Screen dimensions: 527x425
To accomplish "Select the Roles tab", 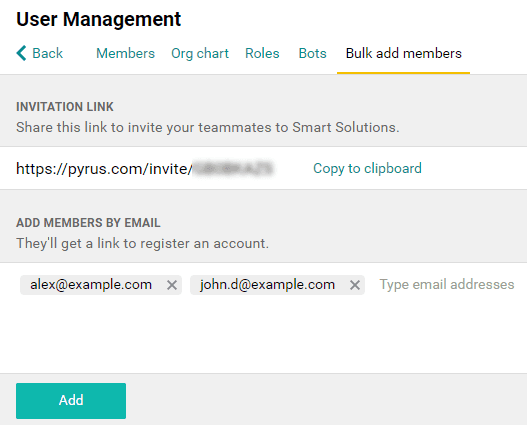I will [262, 53].
